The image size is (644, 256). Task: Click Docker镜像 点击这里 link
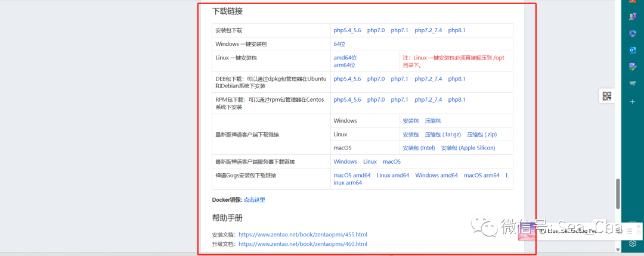pyautogui.click(x=254, y=200)
